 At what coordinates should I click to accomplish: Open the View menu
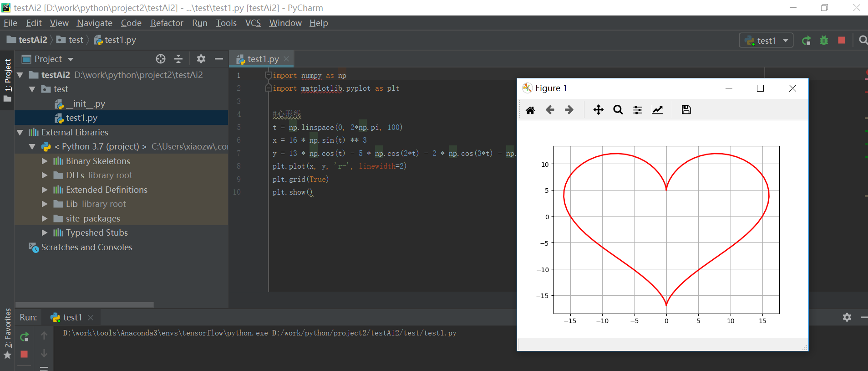point(59,23)
